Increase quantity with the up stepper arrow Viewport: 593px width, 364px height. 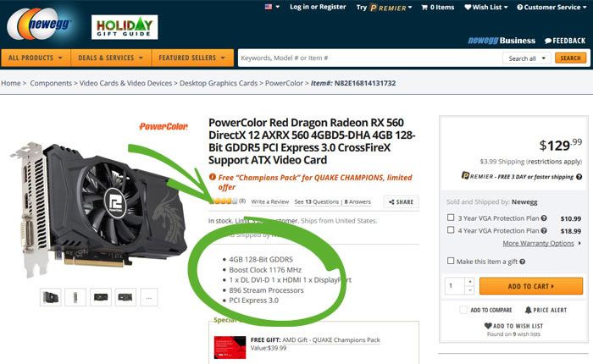pyautogui.click(x=469, y=282)
